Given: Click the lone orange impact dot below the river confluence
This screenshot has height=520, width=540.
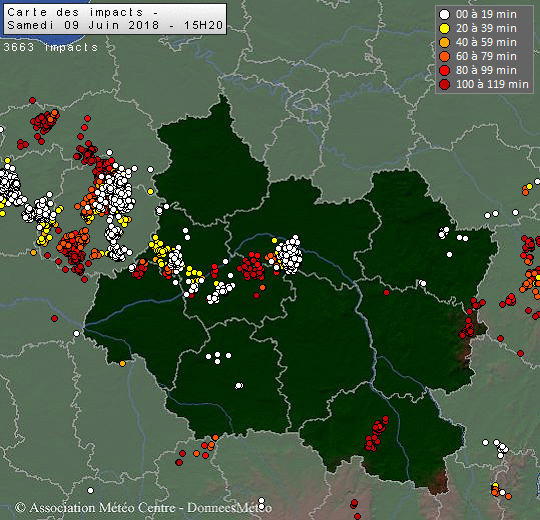Looking at the screenshot, I should tap(123, 363).
